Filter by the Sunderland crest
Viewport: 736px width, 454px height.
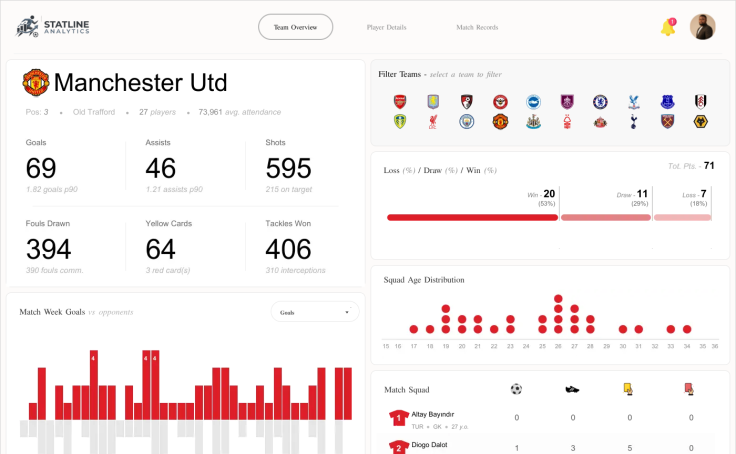point(600,122)
